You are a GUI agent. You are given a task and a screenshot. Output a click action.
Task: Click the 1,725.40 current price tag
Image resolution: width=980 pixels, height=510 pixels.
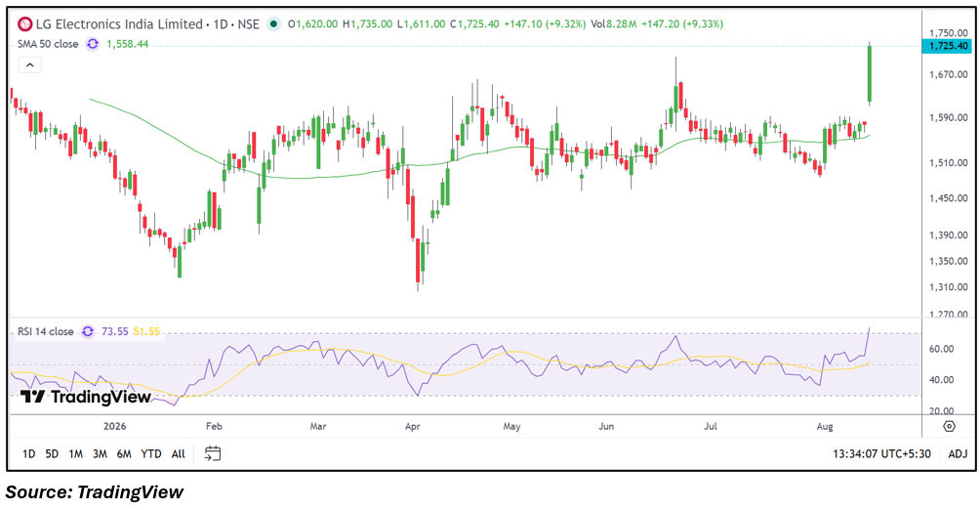click(948, 46)
